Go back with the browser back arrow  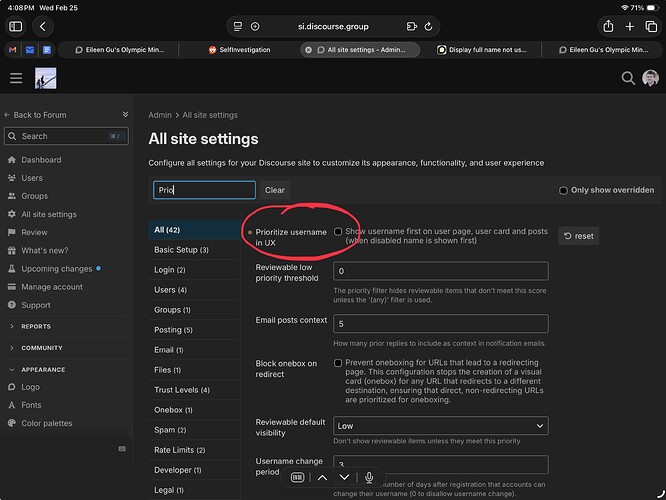click(42, 26)
